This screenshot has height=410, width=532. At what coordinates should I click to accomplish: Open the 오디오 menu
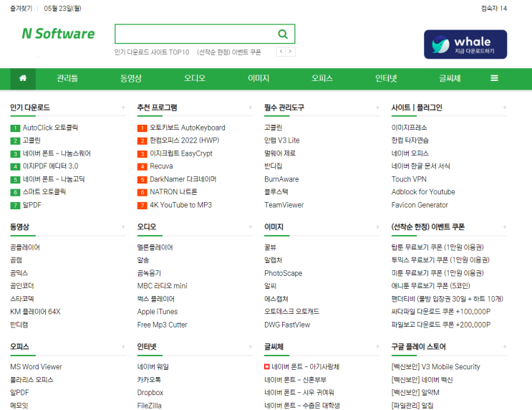pyautogui.click(x=195, y=78)
